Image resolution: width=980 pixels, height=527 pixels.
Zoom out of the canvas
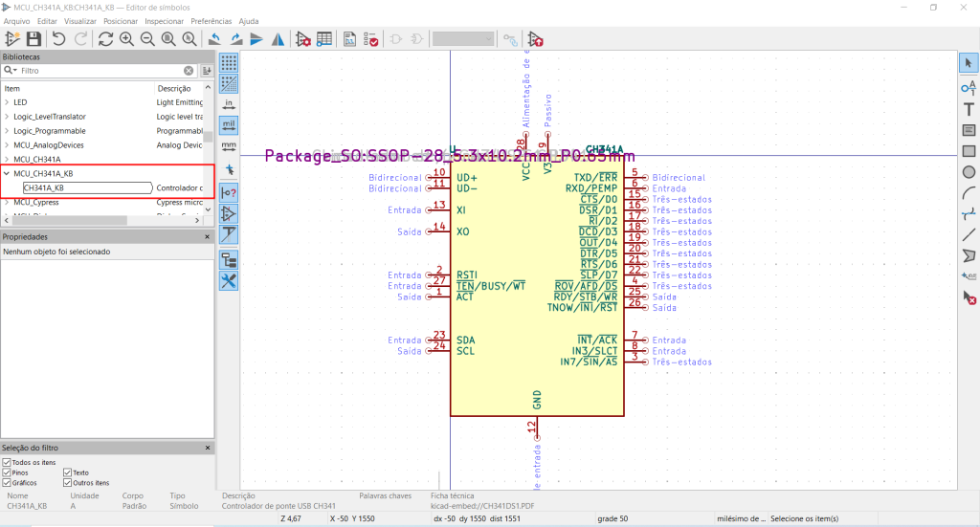147,39
